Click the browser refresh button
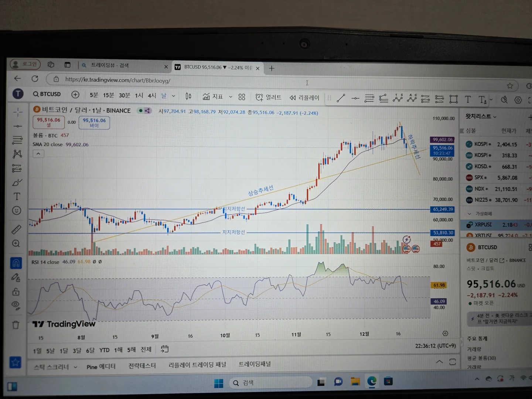Viewport: 532px width, 399px height. click(35, 79)
